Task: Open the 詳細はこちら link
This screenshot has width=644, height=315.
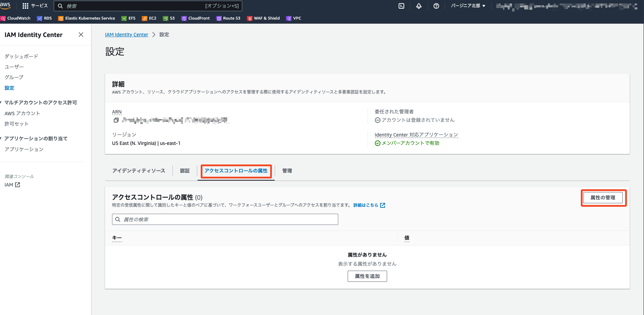Action: point(366,205)
